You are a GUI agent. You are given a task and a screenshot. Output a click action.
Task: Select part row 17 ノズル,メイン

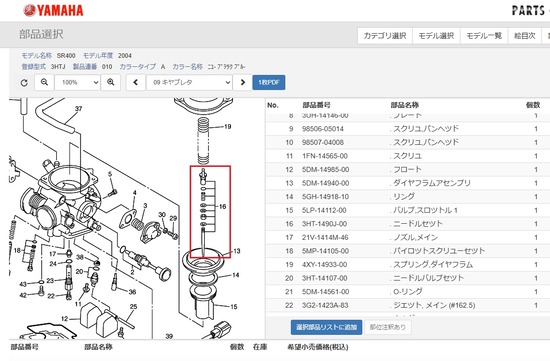point(408,238)
